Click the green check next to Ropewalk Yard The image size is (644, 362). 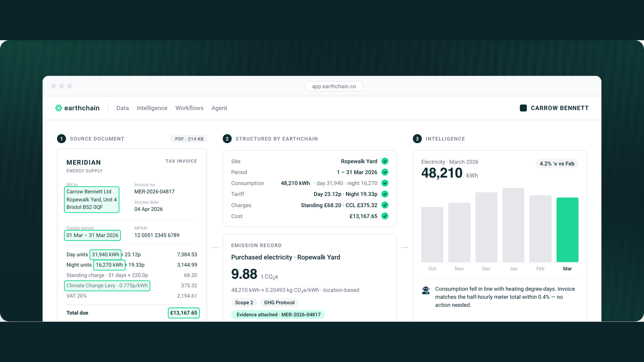385,161
